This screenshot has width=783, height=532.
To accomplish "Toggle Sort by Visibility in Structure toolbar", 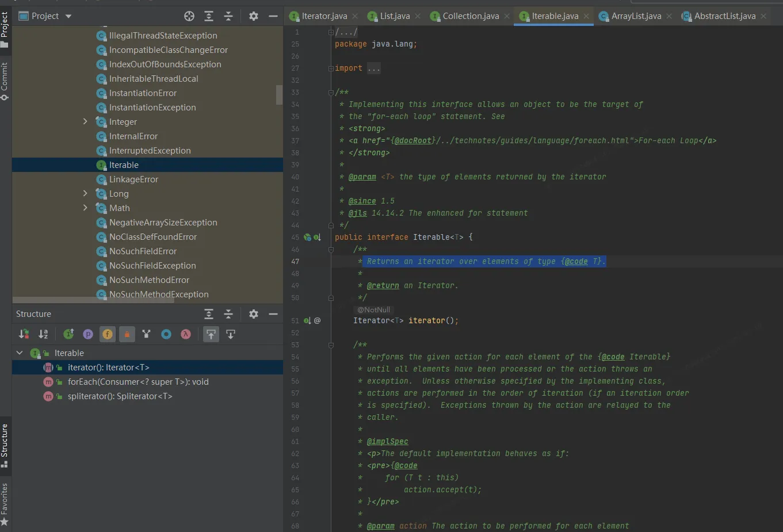I will [24, 334].
